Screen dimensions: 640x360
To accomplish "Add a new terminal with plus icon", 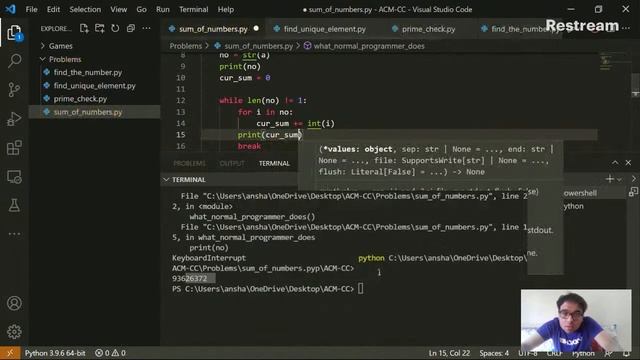I will tap(609, 179).
